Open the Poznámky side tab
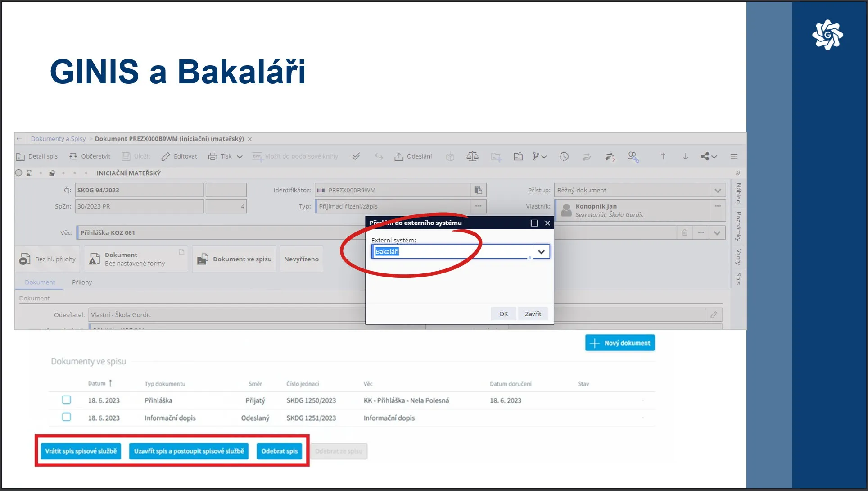The width and height of the screenshot is (868, 491). click(x=738, y=226)
